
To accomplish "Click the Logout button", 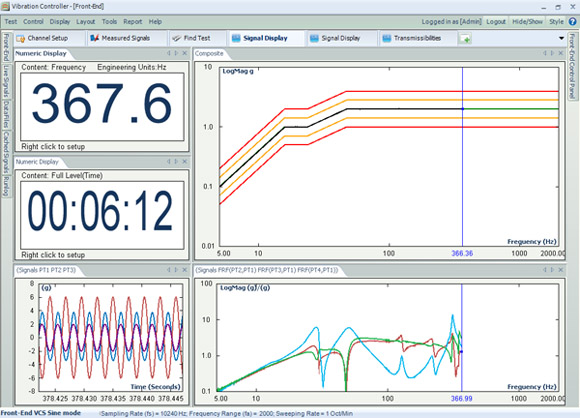I will pyautogui.click(x=496, y=21).
